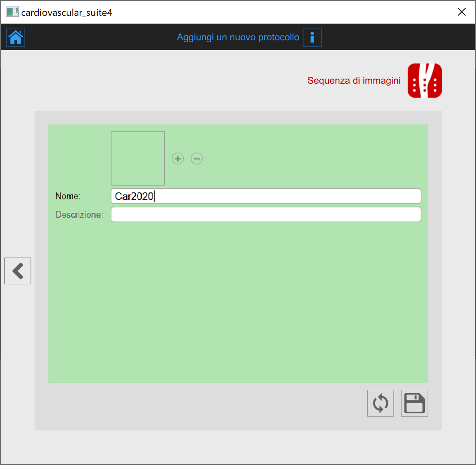Open the blue info icon
The height and width of the screenshot is (465, 476).
coord(312,37)
